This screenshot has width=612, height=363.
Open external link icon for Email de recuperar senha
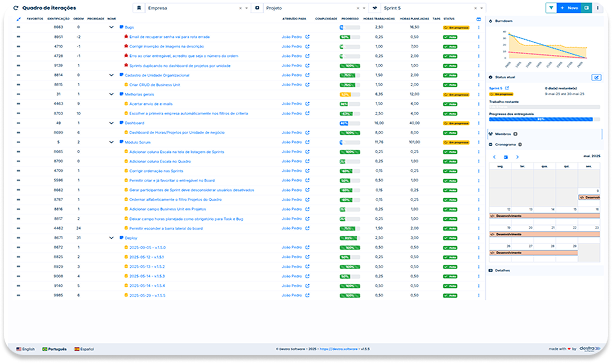click(x=307, y=37)
